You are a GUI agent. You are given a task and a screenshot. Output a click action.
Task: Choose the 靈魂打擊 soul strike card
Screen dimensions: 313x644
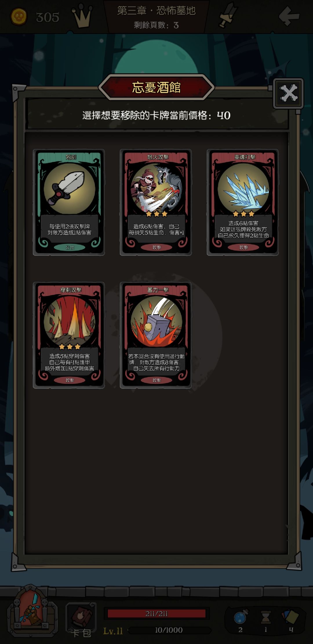243,202
